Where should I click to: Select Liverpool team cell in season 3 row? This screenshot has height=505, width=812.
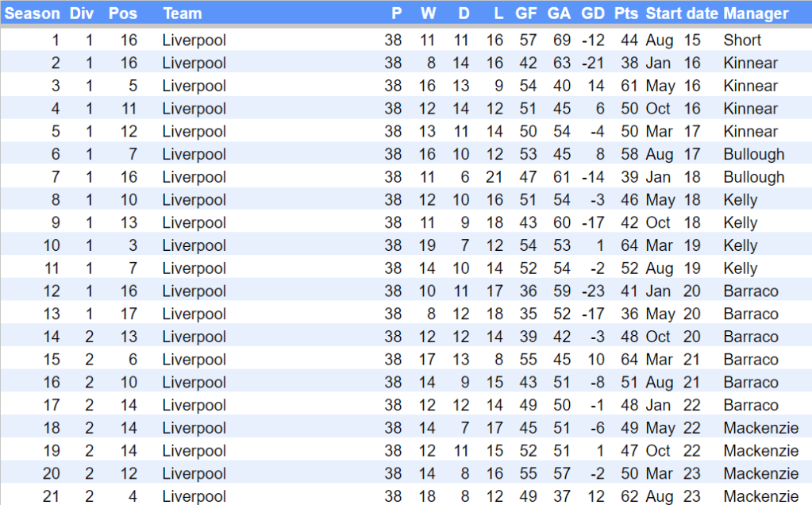coord(194,86)
